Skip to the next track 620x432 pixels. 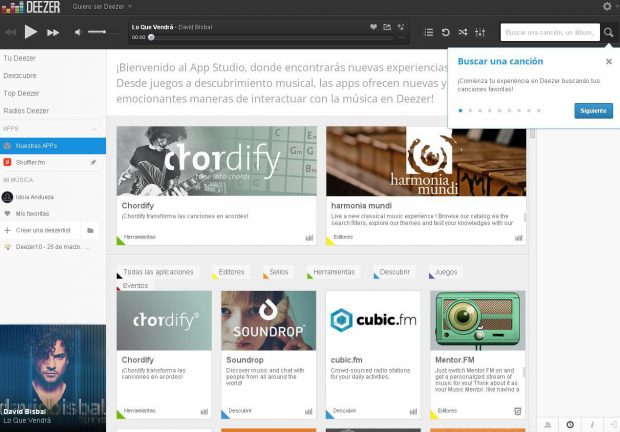(53, 32)
